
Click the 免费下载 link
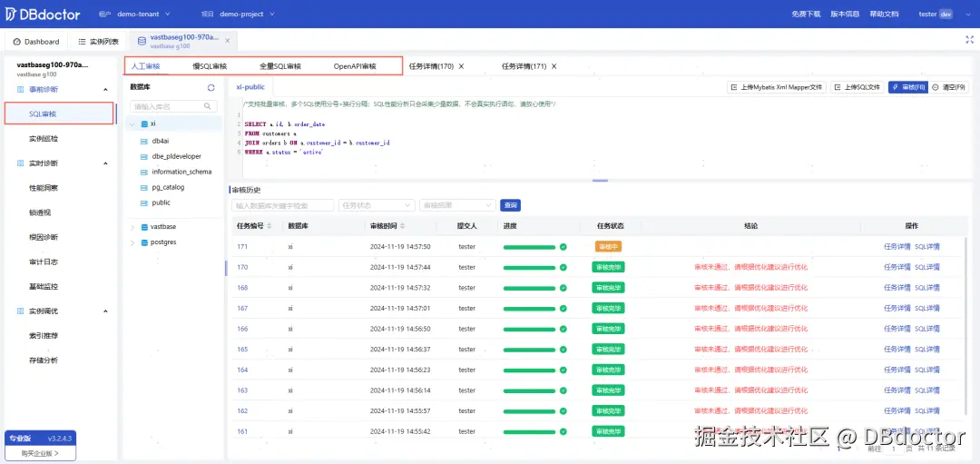click(x=806, y=14)
